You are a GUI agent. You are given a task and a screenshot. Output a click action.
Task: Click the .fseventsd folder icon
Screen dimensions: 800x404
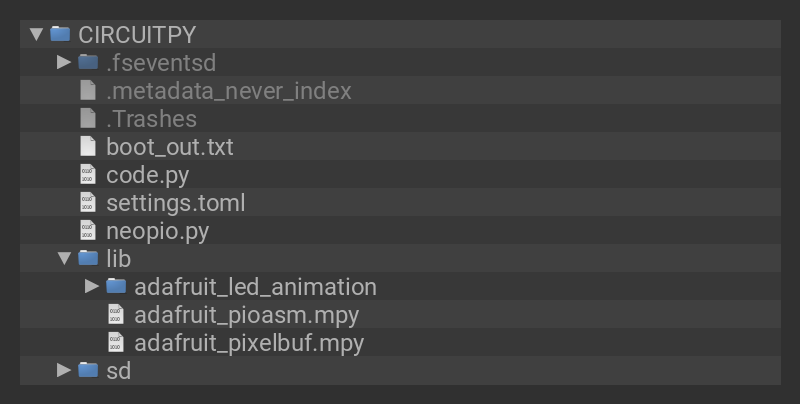[x=88, y=62]
